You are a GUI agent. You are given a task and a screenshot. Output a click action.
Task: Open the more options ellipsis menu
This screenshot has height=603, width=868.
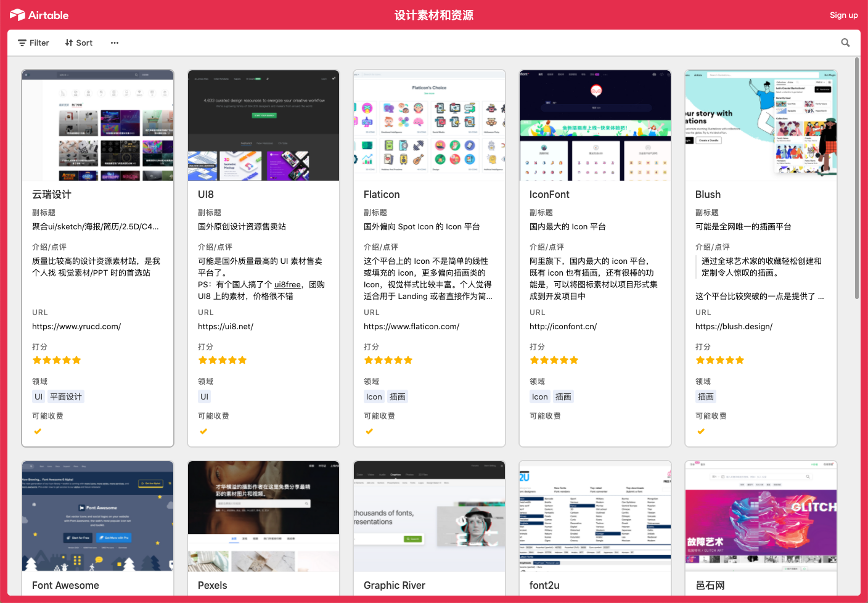[114, 43]
